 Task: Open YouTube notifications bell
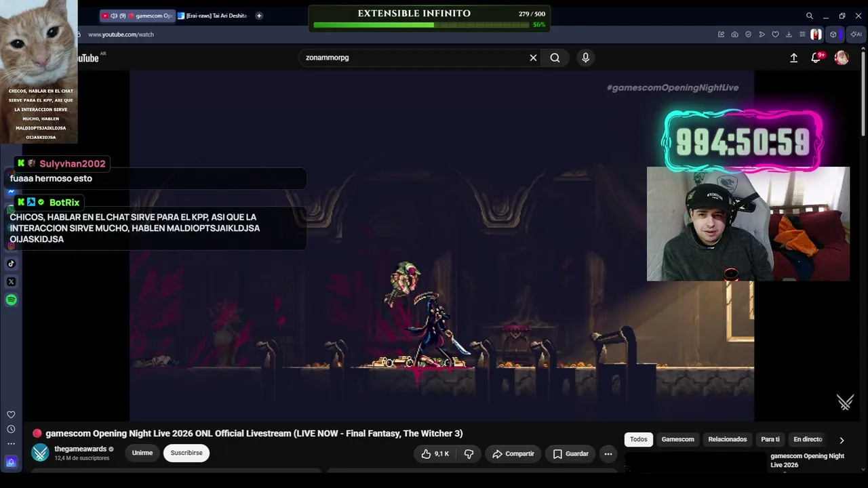(816, 58)
